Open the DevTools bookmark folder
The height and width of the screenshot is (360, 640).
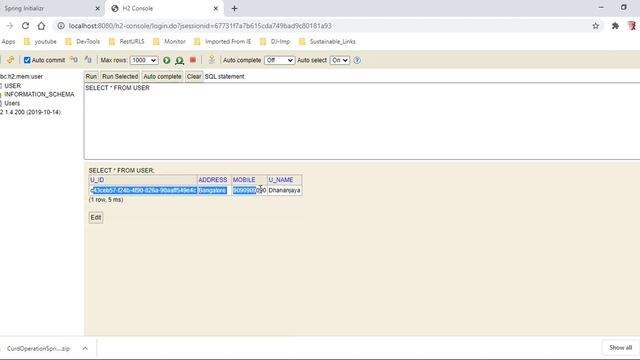point(82,42)
